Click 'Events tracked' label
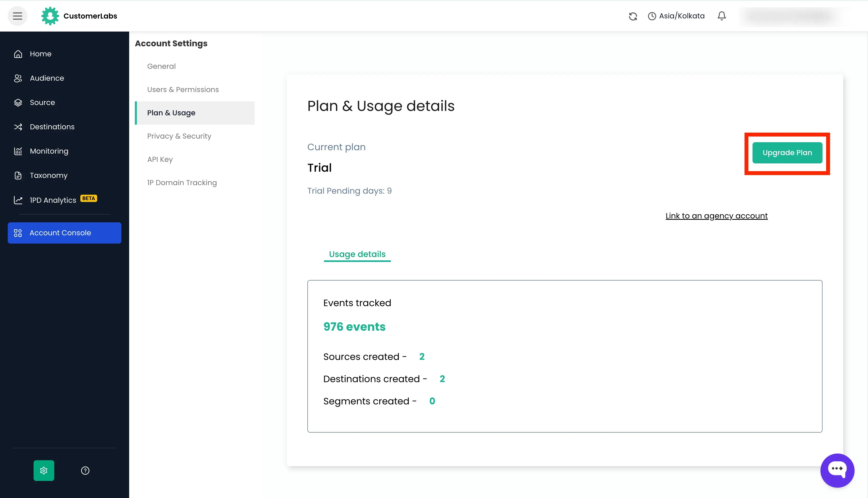This screenshot has height=498, width=868. [x=357, y=303]
